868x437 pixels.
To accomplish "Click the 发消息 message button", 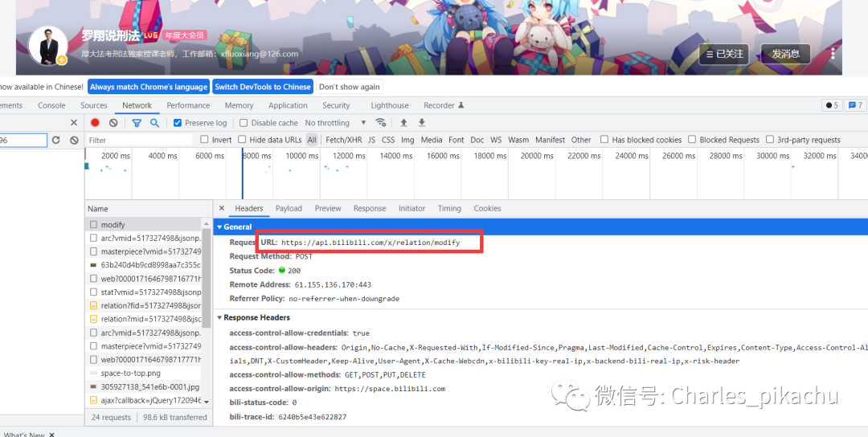I will tap(785, 54).
